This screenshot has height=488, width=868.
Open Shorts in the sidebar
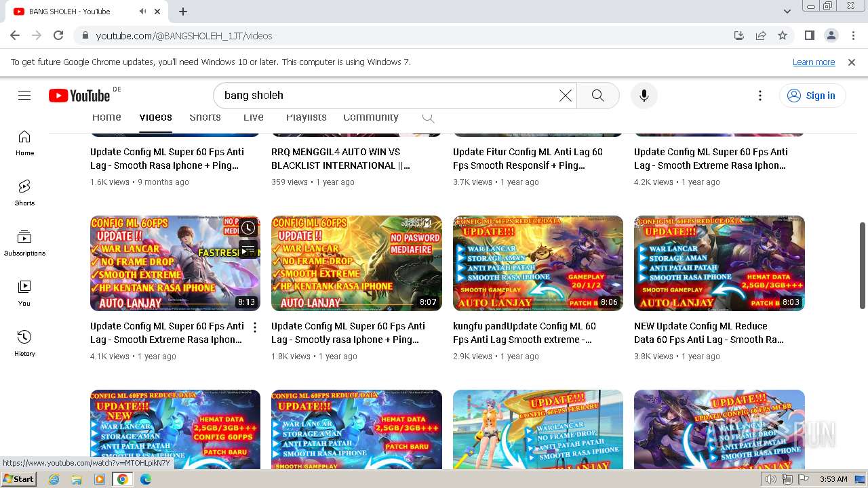pos(24,193)
